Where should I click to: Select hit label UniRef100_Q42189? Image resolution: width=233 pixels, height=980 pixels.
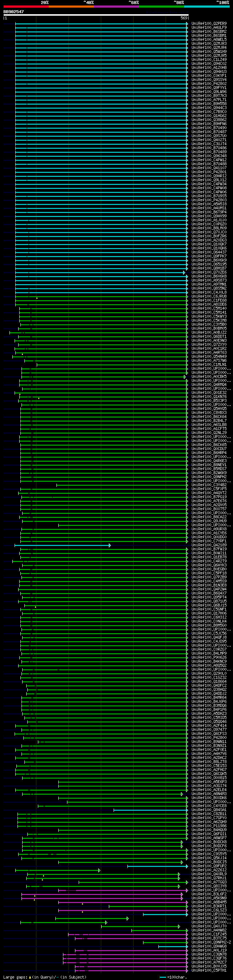tap(209, 545)
